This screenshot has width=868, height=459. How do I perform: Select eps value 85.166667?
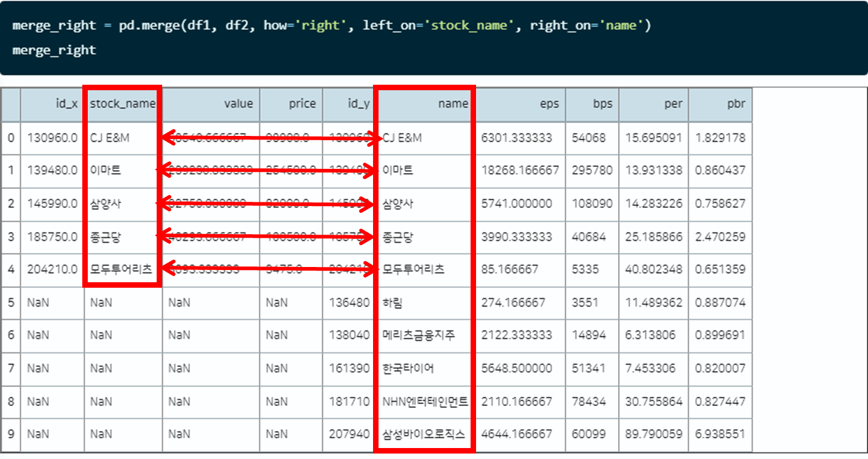point(510,269)
